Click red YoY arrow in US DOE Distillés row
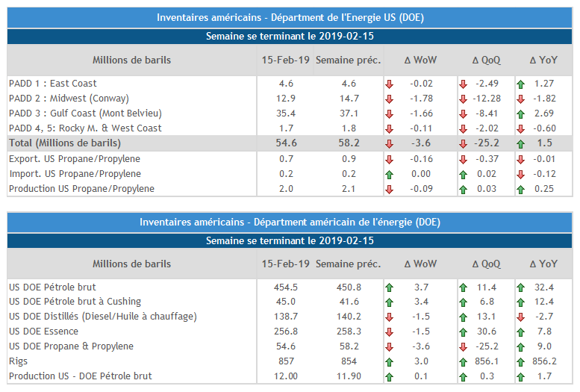This screenshot has width=580, height=392. pos(520,317)
